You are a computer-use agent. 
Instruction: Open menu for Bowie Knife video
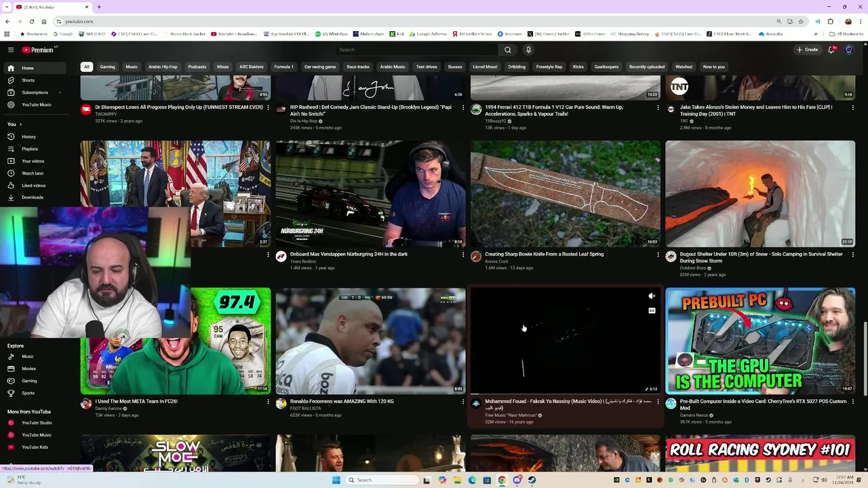click(658, 255)
